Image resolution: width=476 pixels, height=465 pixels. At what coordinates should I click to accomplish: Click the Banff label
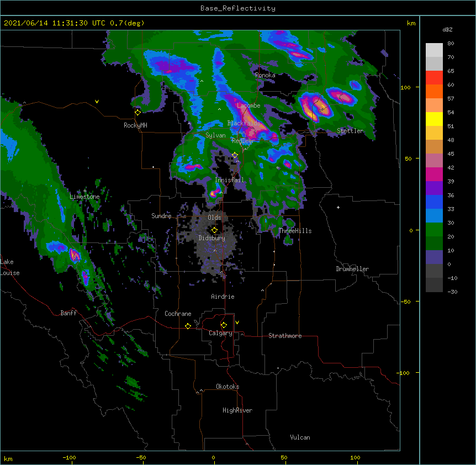68,313
